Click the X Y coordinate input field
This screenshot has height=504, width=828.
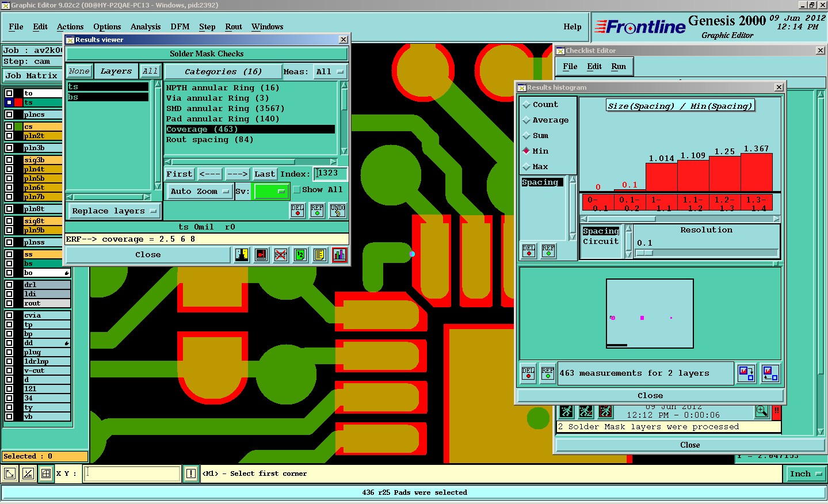[133, 474]
